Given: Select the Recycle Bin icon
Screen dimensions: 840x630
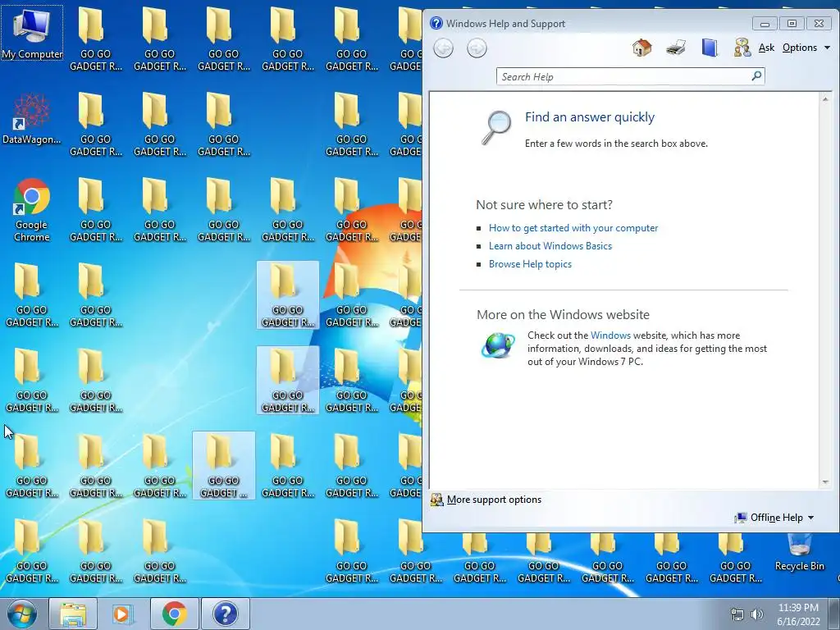Looking at the screenshot, I should point(799,553).
